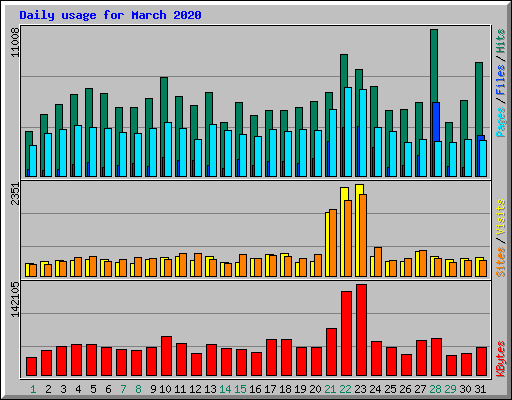Screen dimensions: 512x400
Task: Click the orange Sites bar for day 23
Action: point(363,235)
